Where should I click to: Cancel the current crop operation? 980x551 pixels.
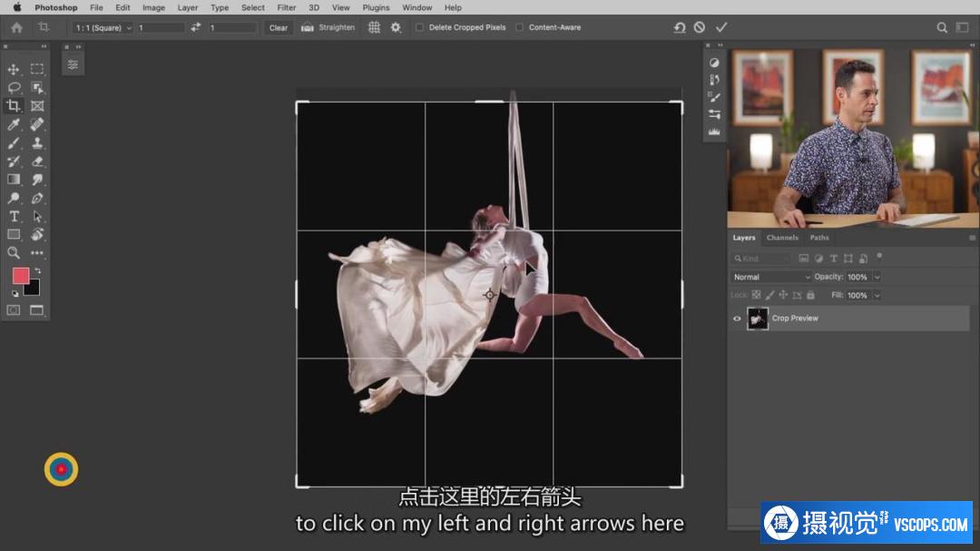click(700, 27)
